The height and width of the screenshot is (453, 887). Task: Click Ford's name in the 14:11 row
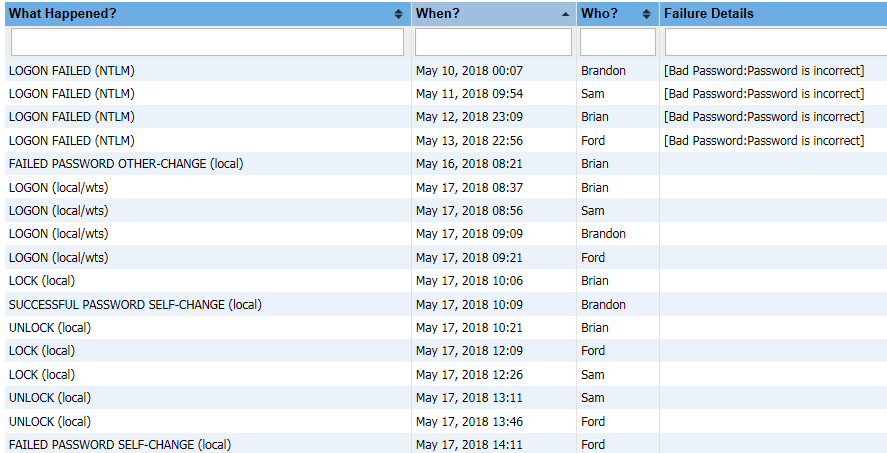tap(593, 445)
